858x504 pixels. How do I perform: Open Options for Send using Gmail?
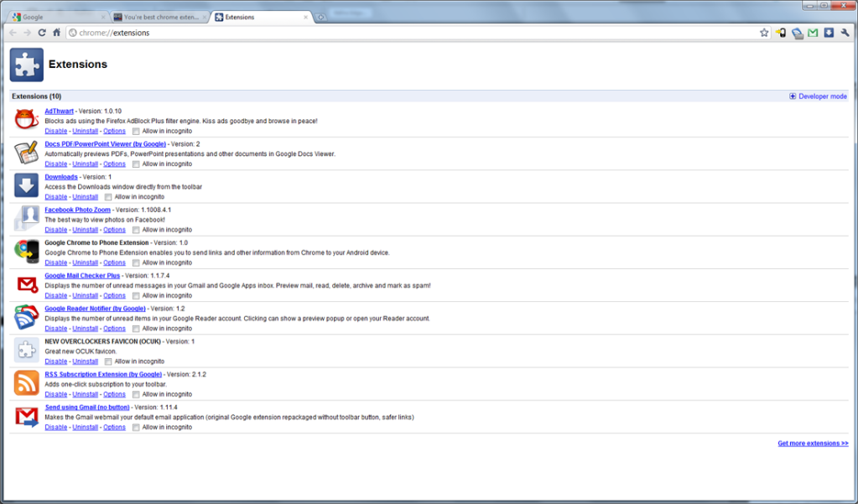[x=114, y=428]
